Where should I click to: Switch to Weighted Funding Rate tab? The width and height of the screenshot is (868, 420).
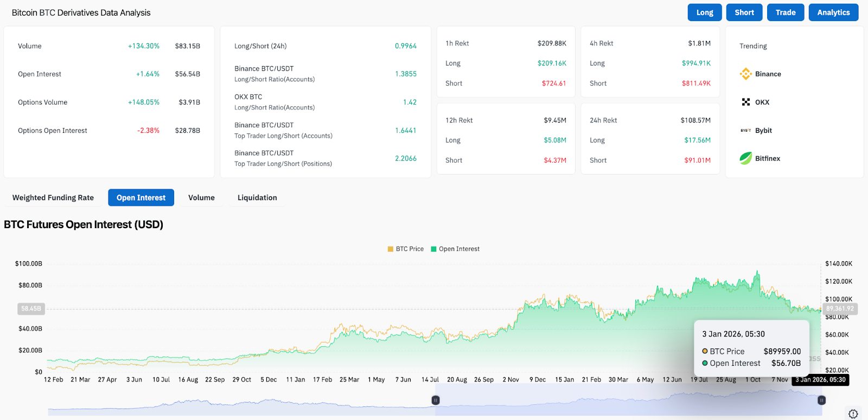pos(53,198)
